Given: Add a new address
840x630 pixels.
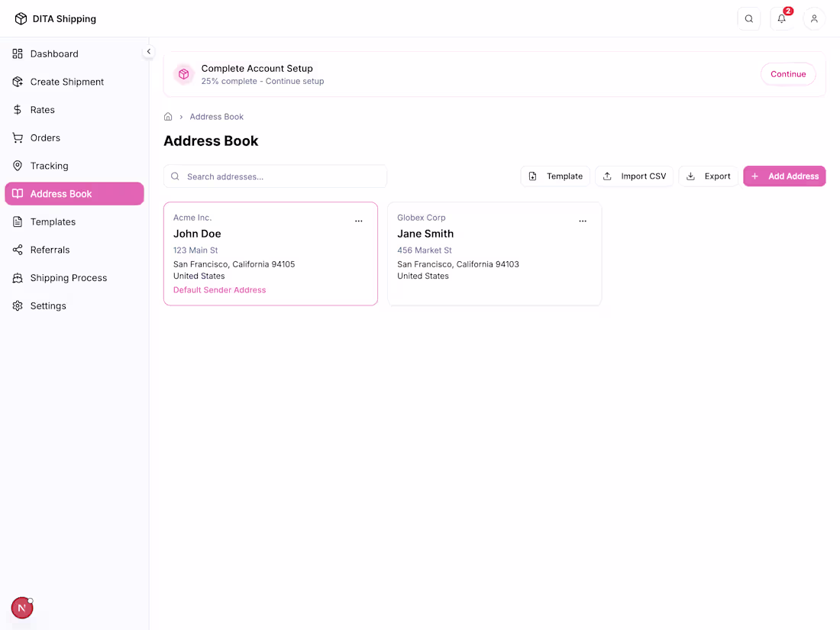Looking at the screenshot, I should 784,176.
